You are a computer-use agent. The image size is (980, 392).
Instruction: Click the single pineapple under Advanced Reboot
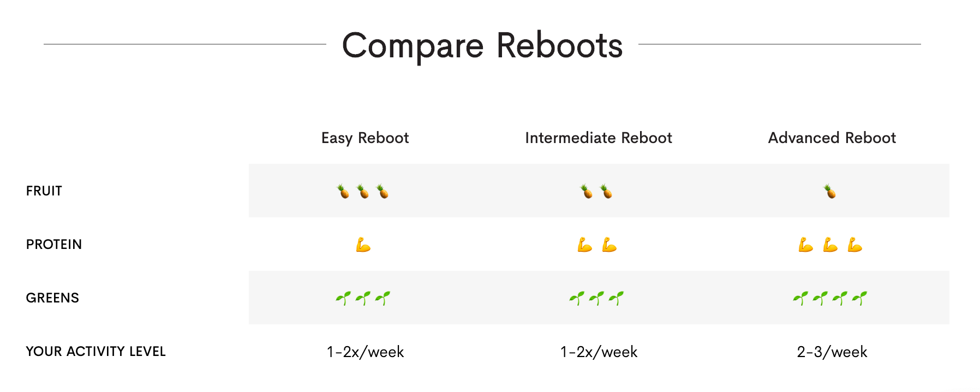pyautogui.click(x=830, y=191)
